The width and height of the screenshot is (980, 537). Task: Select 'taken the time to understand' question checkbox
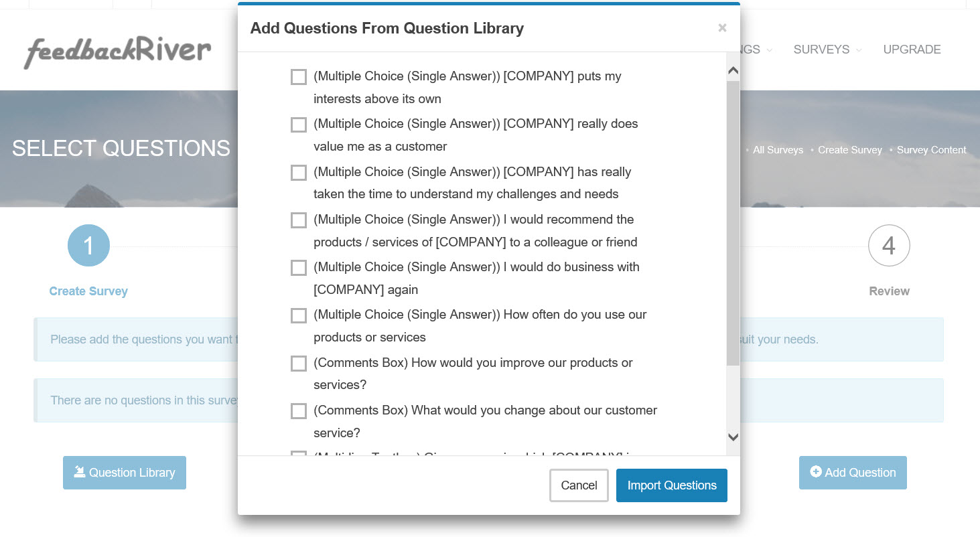point(299,173)
